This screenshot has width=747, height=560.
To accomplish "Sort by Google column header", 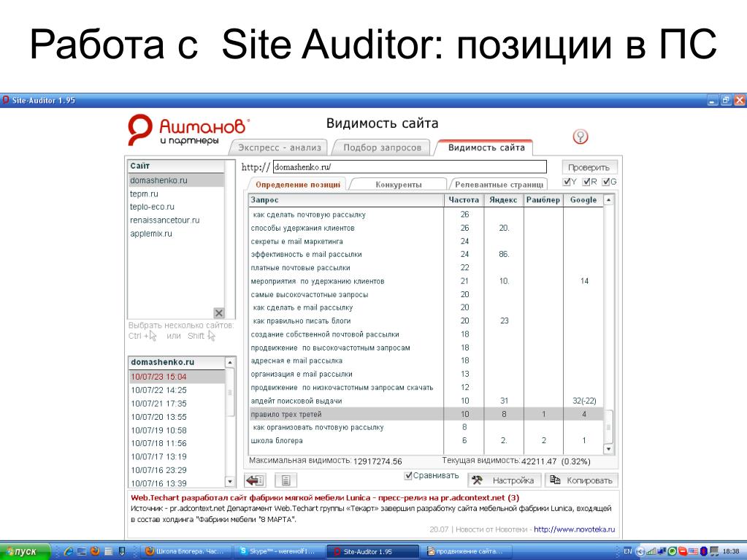I will click(583, 200).
